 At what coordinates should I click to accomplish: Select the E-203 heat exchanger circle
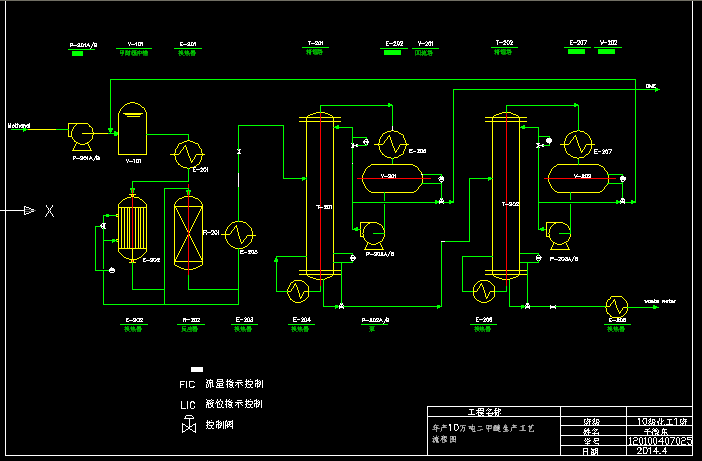tap(238, 235)
